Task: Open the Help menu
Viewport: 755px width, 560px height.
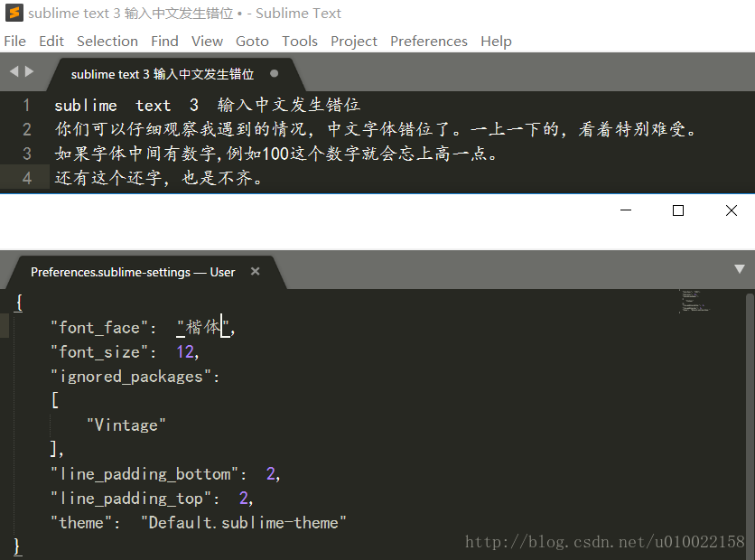Action: pos(496,42)
